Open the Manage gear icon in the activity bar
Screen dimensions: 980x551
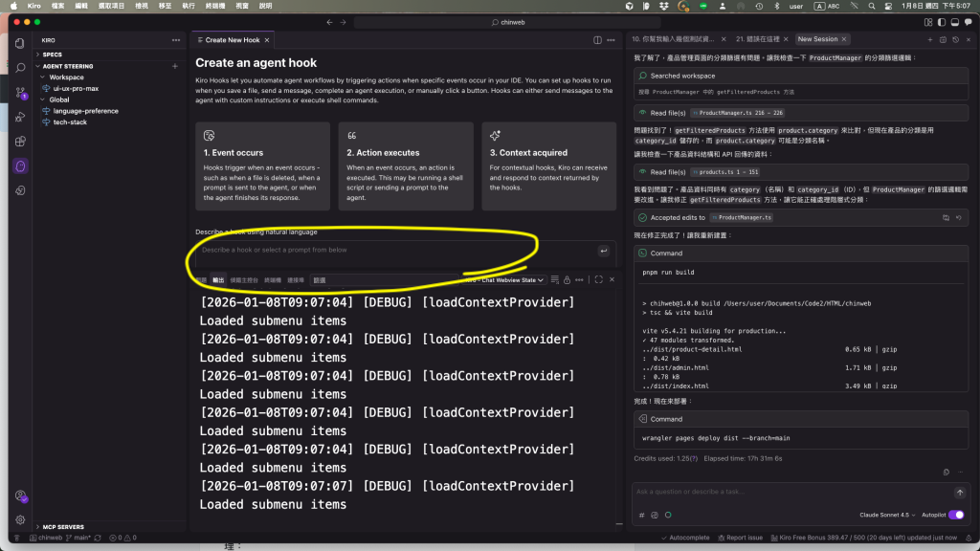point(20,519)
